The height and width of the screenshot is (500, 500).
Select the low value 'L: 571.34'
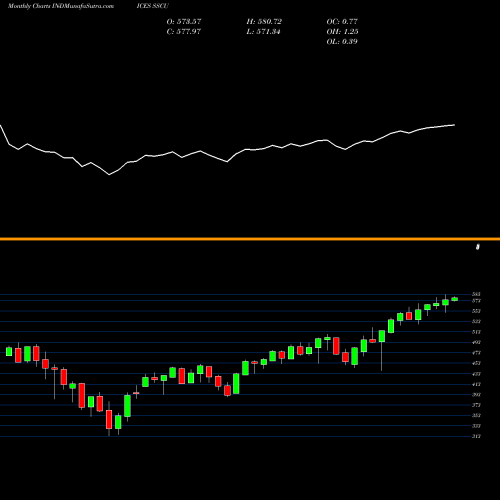pos(264,32)
